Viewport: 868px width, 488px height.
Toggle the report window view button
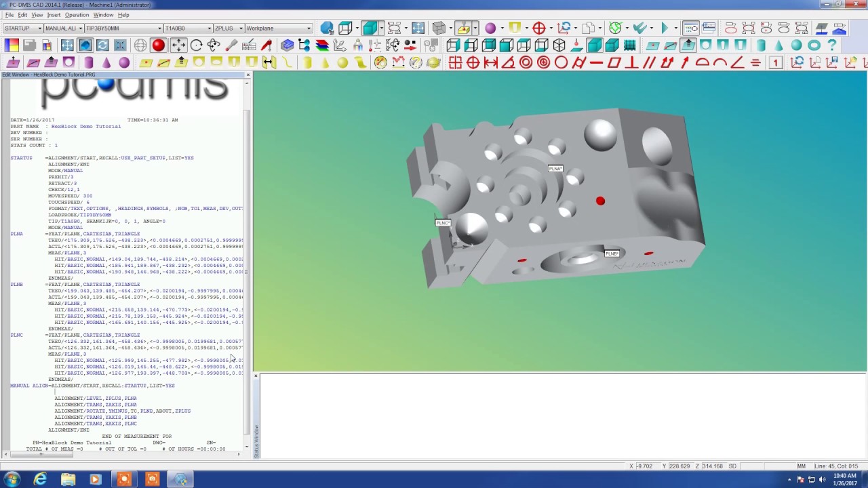coord(709,28)
